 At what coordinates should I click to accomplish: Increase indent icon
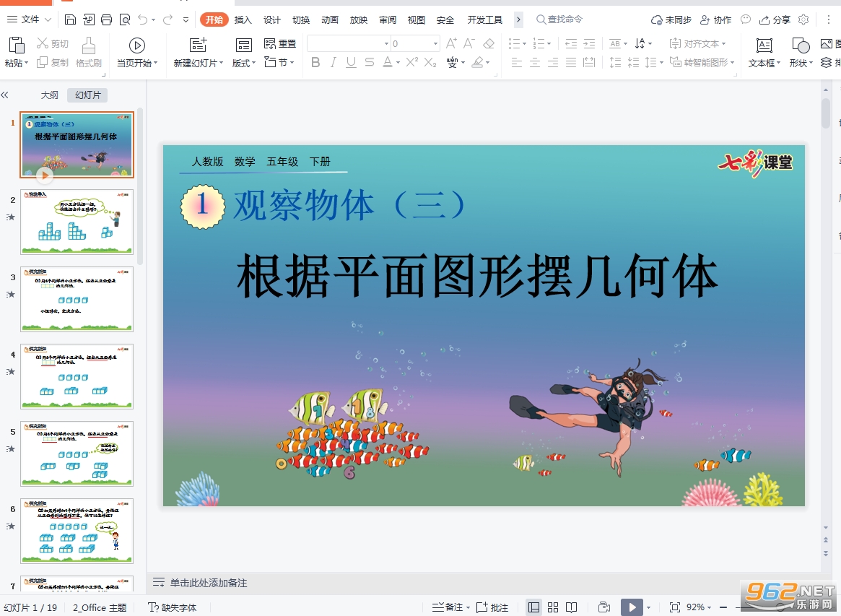pos(590,43)
